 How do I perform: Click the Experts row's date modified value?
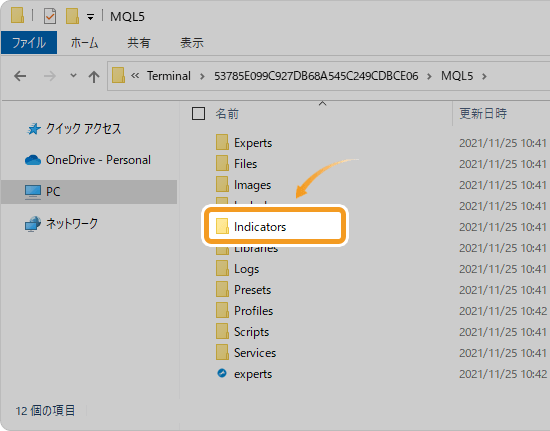click(503, 143)
